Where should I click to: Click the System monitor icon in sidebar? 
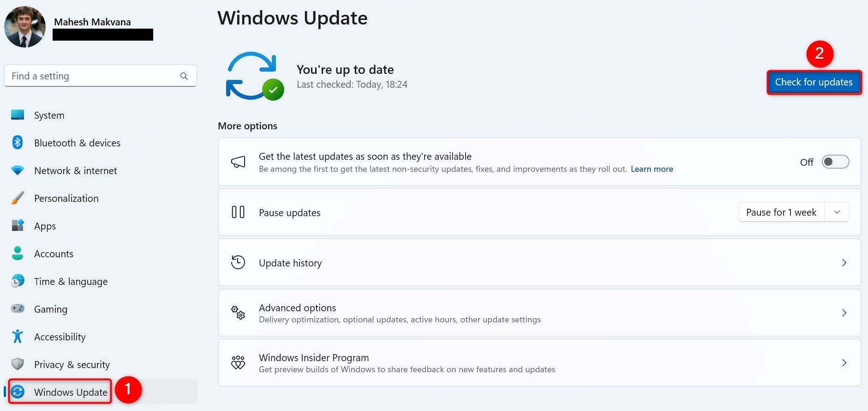coord(18,115)
